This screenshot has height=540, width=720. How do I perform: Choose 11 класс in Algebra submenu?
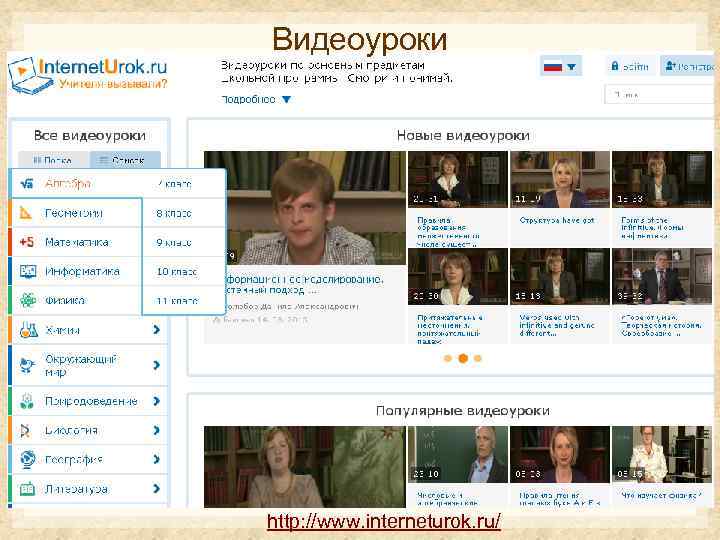[x=177, y=301]
